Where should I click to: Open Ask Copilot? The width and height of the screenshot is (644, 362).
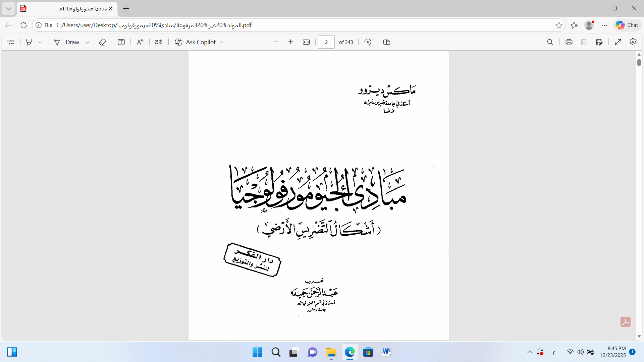[x=195, y=42]
